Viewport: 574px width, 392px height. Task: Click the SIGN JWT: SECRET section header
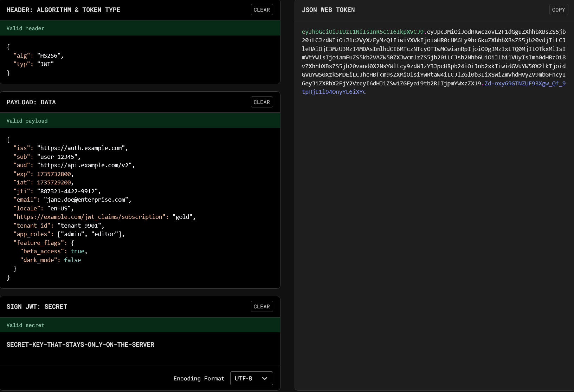pos(37,306)
